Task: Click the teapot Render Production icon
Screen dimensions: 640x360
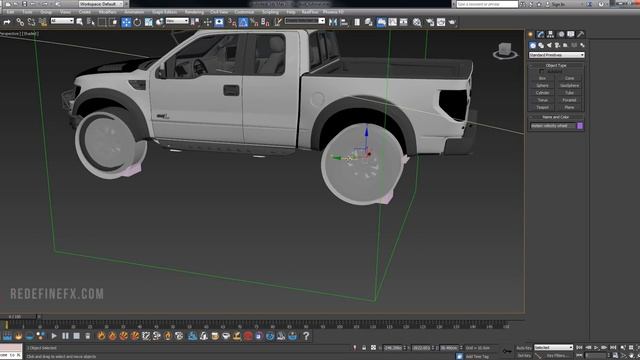Action: 452,22
